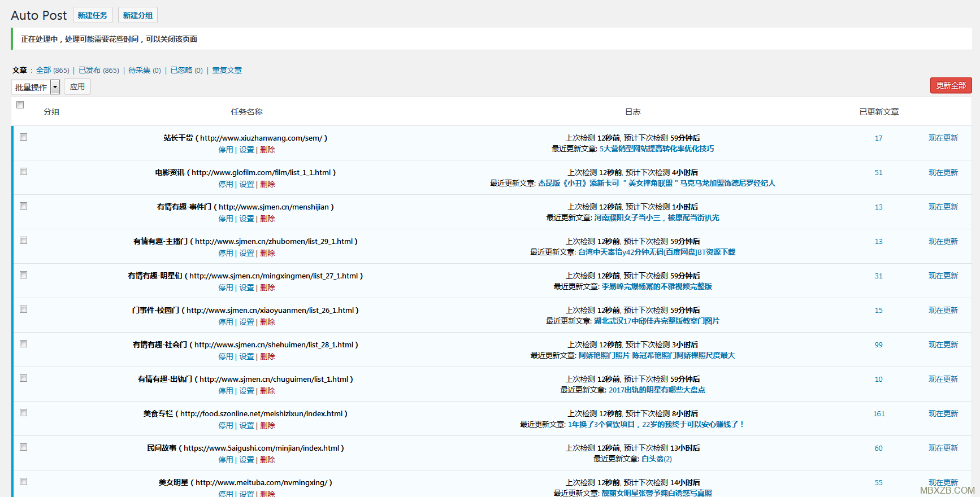980x497 pixels.
Task: Click 设置 for the 电影资讯 task
Action: pos(246,185)
